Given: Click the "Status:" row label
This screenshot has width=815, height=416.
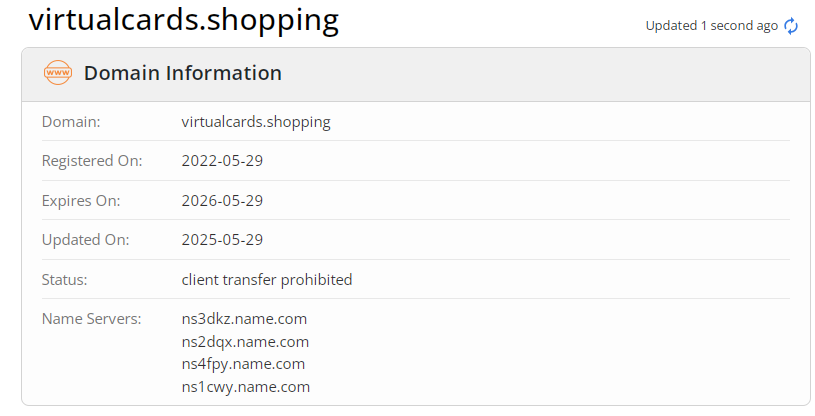Looking at the screenshot, I should point(65,280).
